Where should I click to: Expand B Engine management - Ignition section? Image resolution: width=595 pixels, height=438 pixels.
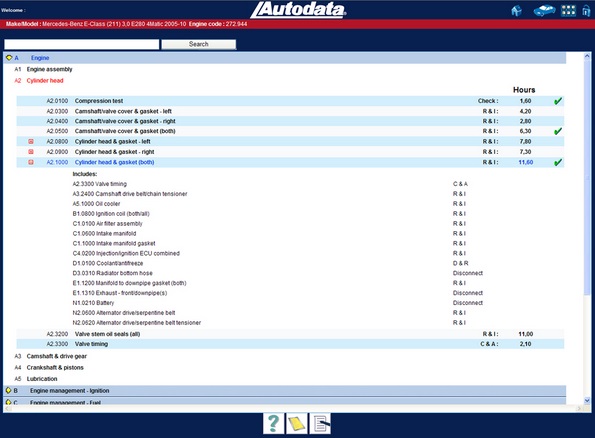[8, 390]
